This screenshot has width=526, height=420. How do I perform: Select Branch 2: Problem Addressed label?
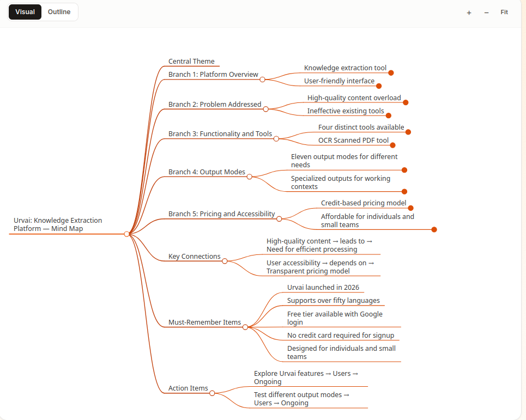pyautogui.click(x=215, y=104)
